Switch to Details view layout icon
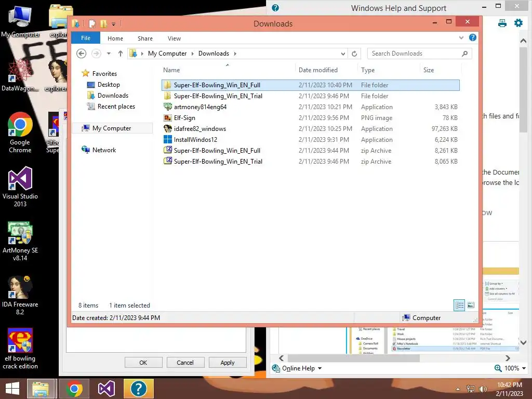The height and width of the screenshot is (399, 532). (x=459, y=305)
